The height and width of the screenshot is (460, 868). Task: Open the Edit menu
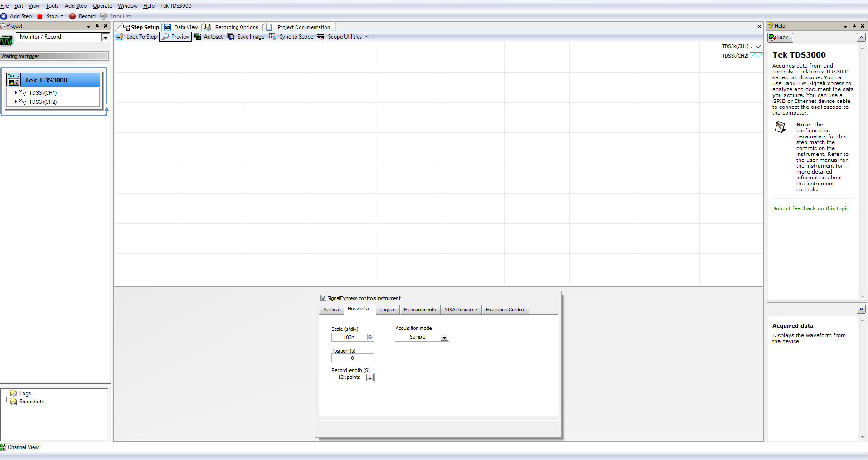(19, 6)
